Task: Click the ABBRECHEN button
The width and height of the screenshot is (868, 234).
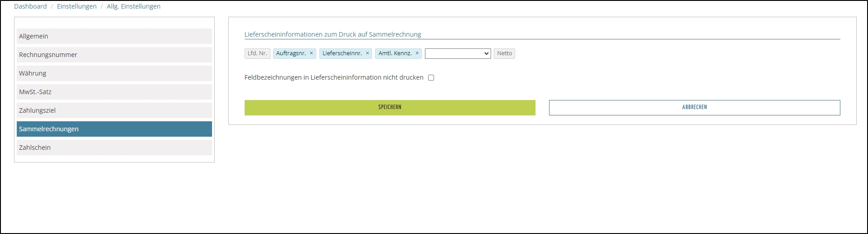Action: (x=694, y=108)
